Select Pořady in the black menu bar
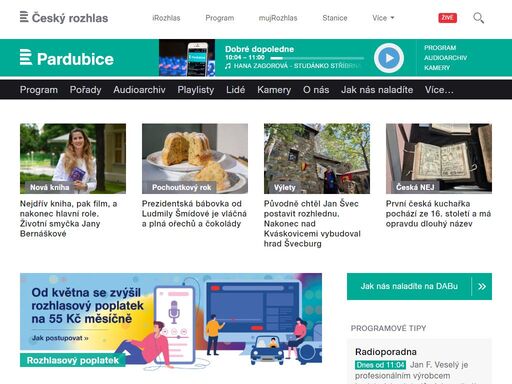Viewport: 512px width, 384px height. pos(85,90)
